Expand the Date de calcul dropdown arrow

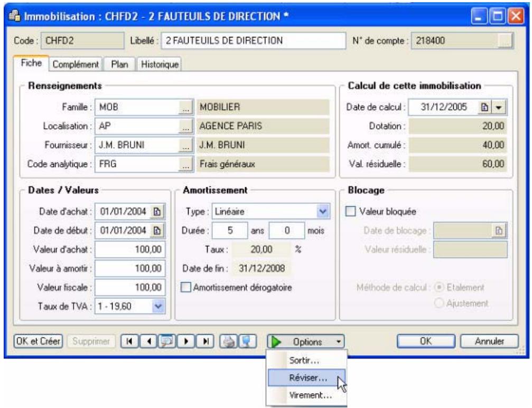[x=499, y=107]
